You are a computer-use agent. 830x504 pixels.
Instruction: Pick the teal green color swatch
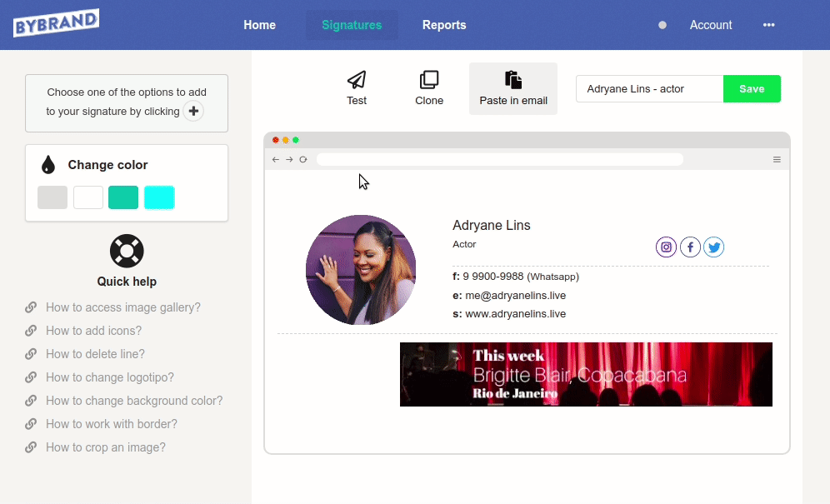tap(123, 197)
